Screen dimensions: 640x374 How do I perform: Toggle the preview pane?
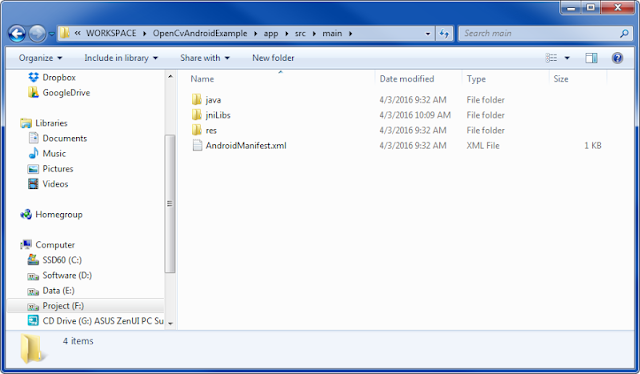(591, 58)
